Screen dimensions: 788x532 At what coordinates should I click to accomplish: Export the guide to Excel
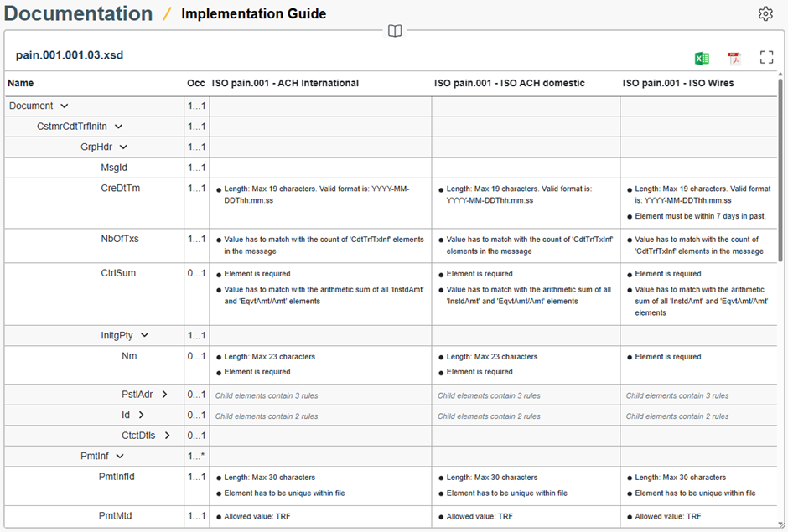click(702, 58)
